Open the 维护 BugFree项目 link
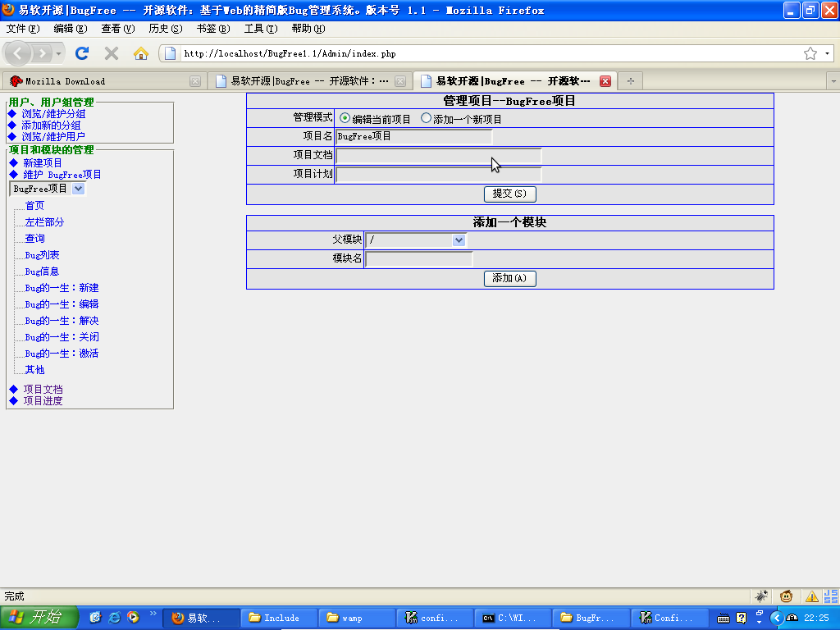 tap(62, 175)
